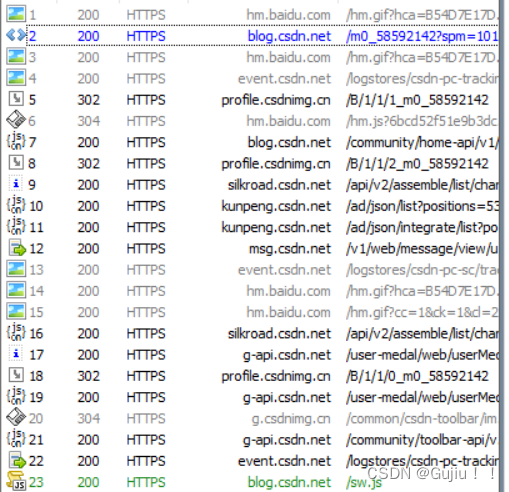Click the JSON icon of session 19
This screenshot has width=509, height=492.
16,397
